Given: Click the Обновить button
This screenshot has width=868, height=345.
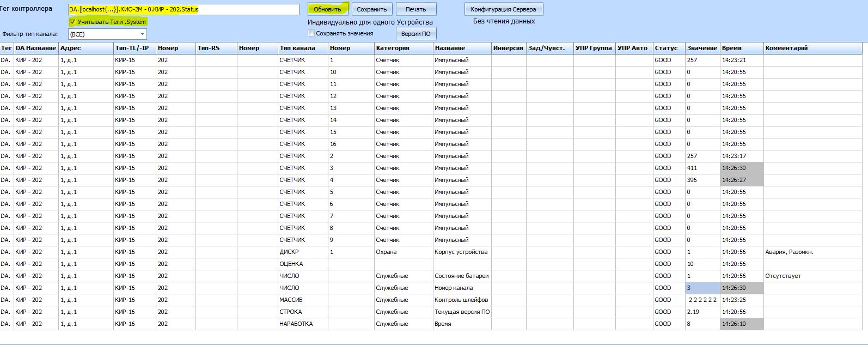Looking at the screenshot, I should 327,9.
